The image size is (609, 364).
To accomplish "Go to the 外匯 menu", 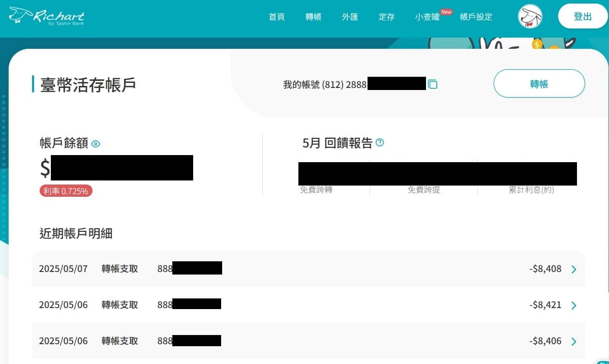I will (x=350, y=17).
